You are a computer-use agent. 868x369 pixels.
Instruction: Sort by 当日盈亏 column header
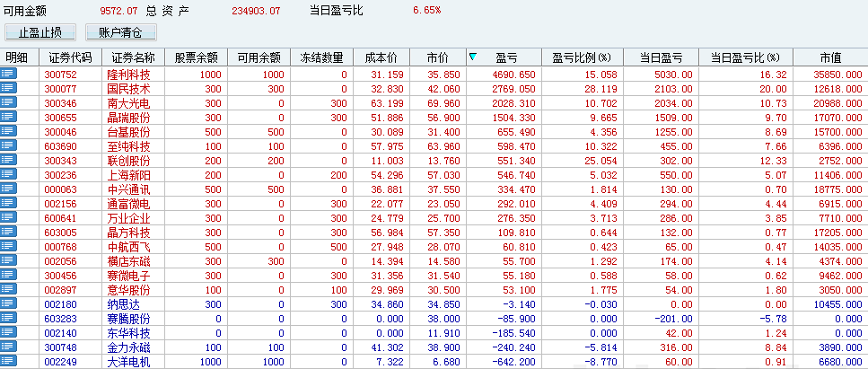click(x=661, y=57)
